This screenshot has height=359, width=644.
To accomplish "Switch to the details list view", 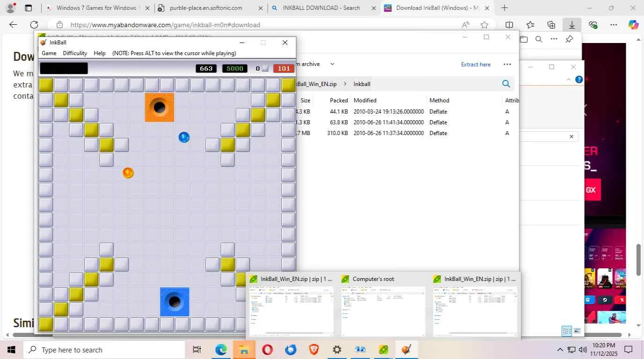I will point(567,331).
